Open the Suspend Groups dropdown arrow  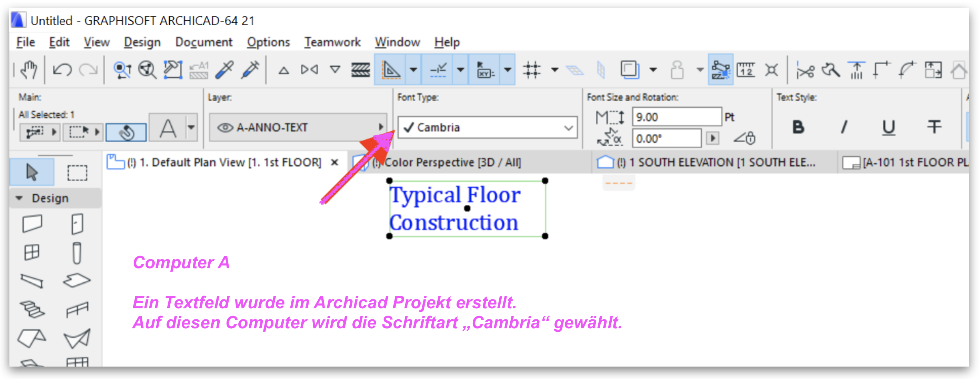[700, 70]
